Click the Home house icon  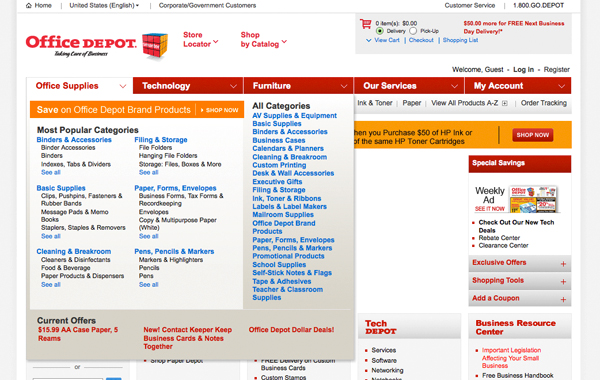29,5
